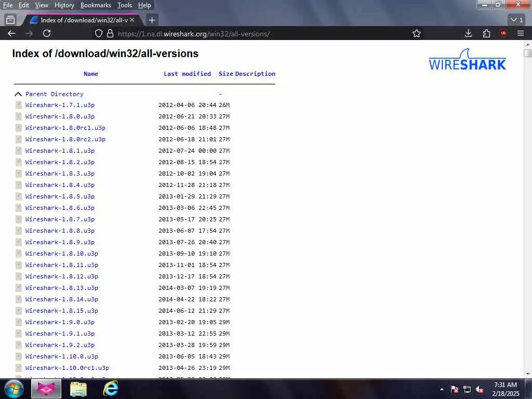Open the extensions puzzle icon
532x399 pixels.
[486, 33]
